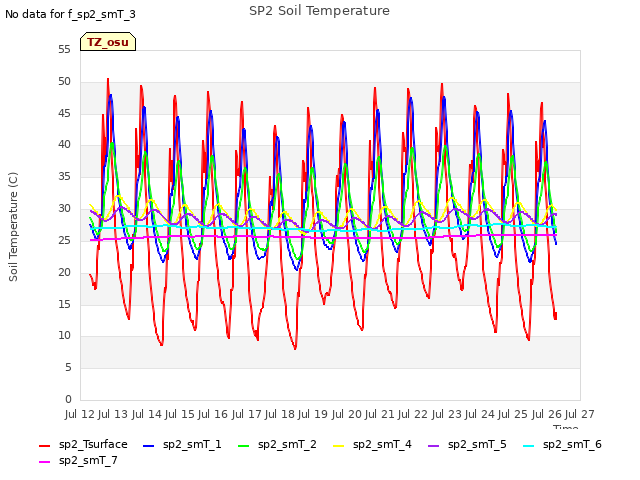Screen dimensions: 640x480
Task: Click the TZ_osu annotation label
Action: [108, 42]
